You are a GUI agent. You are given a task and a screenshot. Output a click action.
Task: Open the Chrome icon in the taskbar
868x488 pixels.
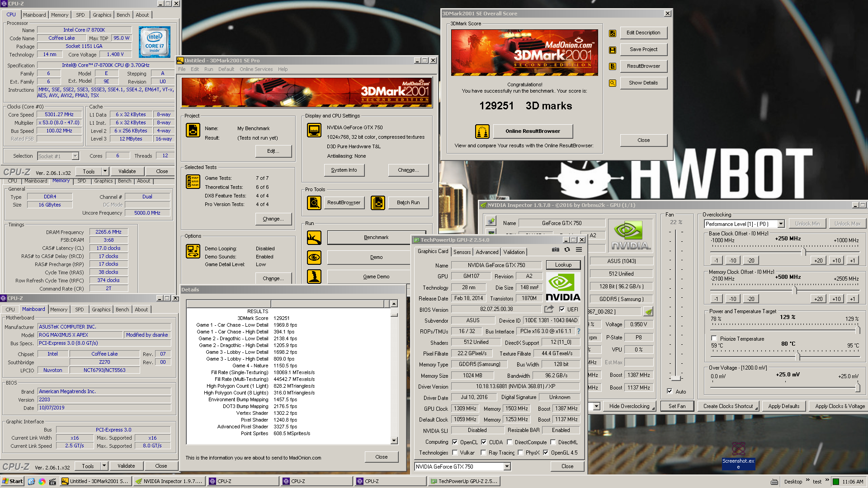click(x=42, y=482)
